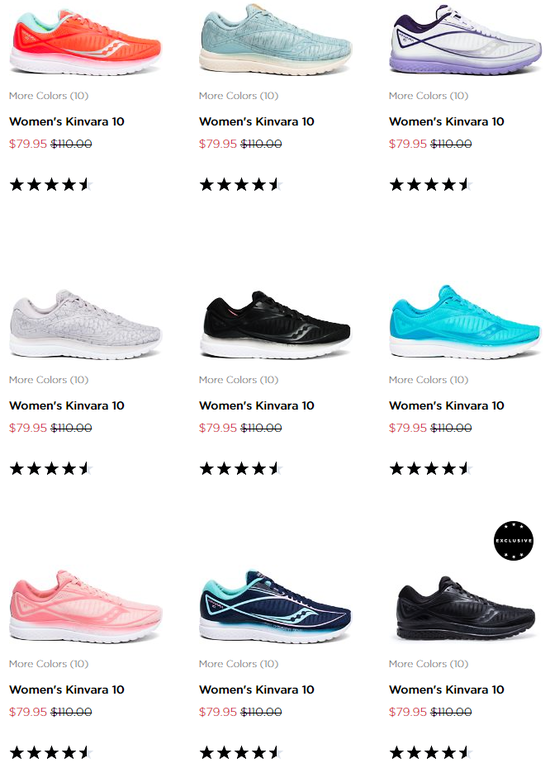Open Women's Kinvara 10 title under pink shoe
This screenshot has width=550, height=763.
point(67,690)
